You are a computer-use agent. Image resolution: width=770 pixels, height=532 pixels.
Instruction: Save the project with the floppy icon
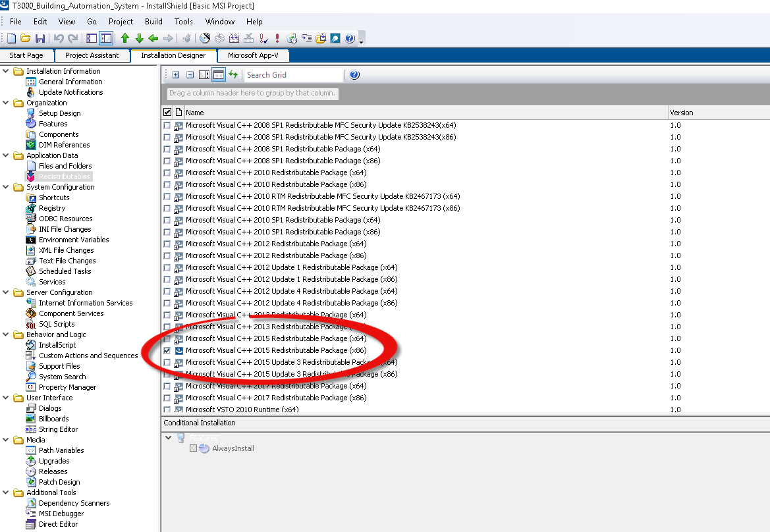coord(40,38)
